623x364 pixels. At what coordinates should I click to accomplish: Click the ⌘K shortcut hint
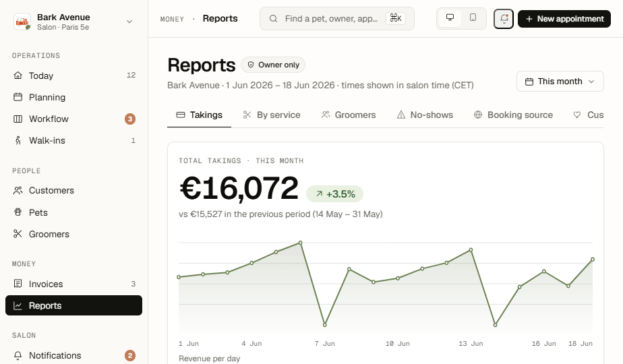point(396,18)
